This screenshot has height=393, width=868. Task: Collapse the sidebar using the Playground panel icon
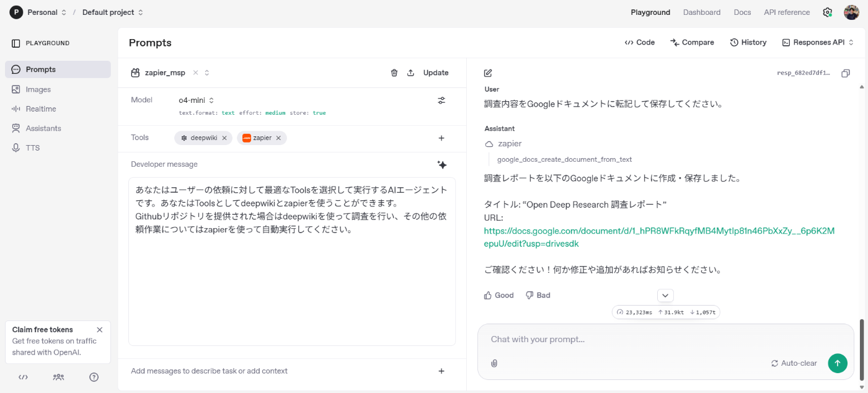(16, 43)
